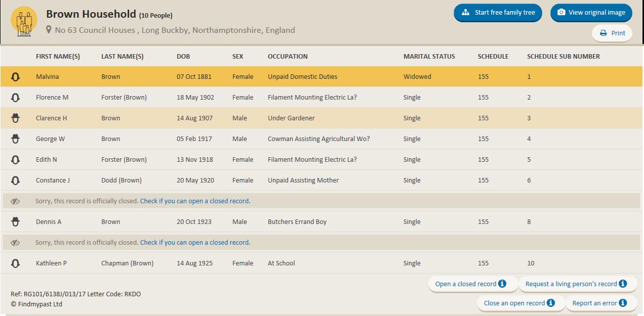
Task: Click the info icon on Report an error
Action: [x=623, y=303]
